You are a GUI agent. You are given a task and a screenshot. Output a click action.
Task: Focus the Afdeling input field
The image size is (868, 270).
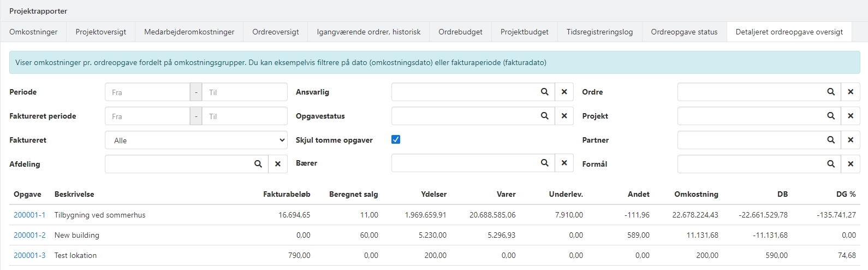177,164
